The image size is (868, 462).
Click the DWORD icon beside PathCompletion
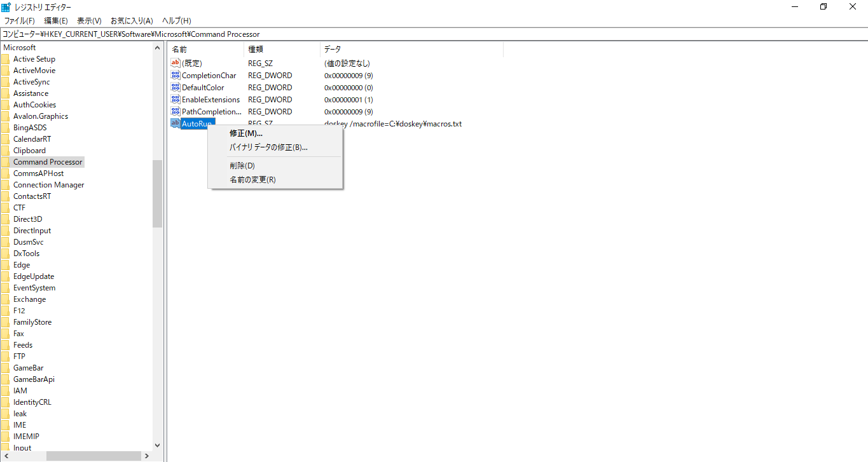click(176, 111)
